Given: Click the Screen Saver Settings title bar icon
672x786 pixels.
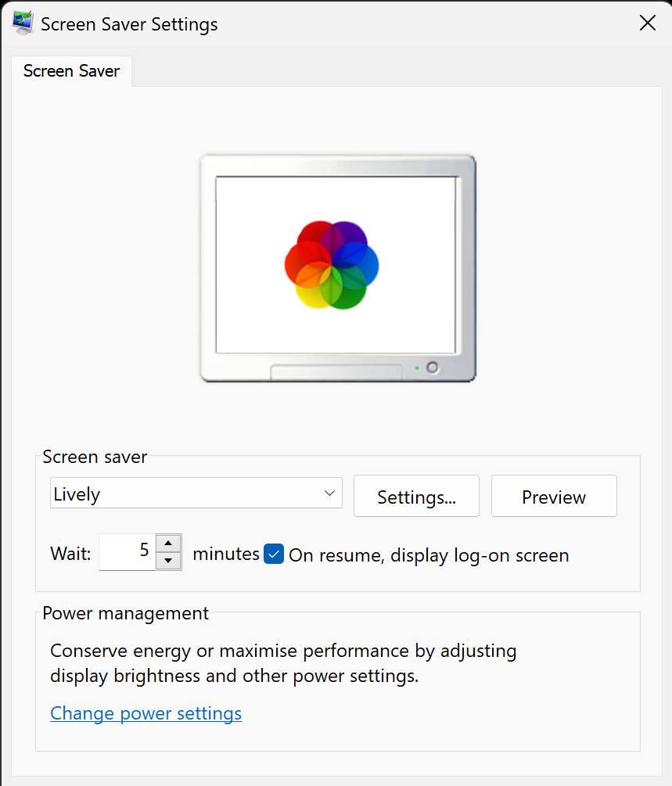Looking at the screenshot, I should [23, 23].
